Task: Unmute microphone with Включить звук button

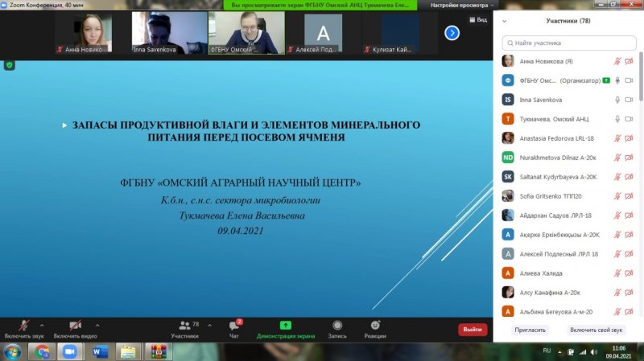Action: (x=24, y=330)
